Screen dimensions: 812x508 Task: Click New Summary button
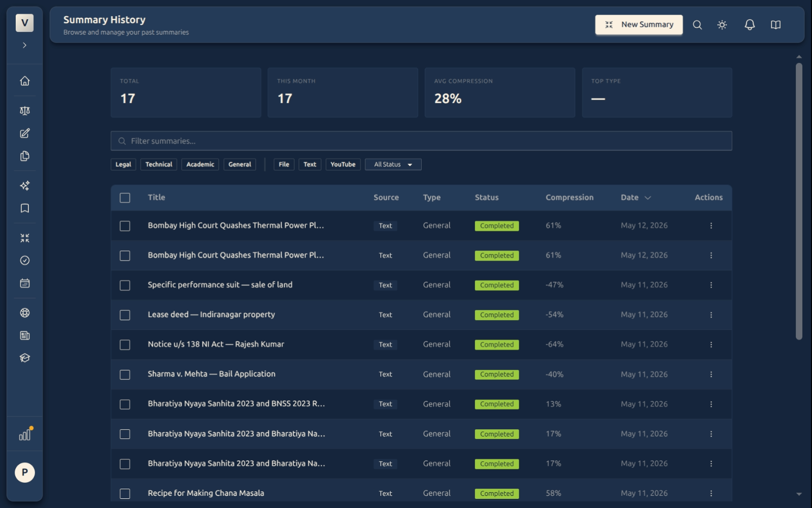point(639,24)
